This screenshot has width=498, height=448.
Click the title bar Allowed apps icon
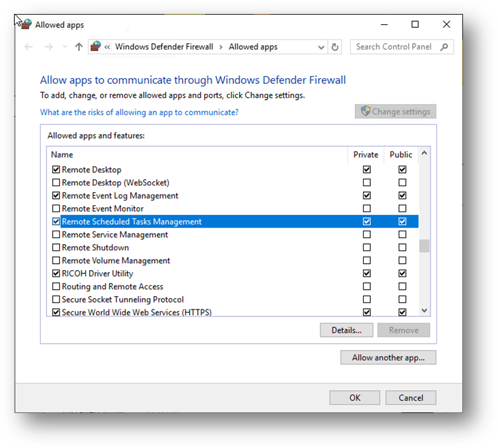[x=26, y=25]
